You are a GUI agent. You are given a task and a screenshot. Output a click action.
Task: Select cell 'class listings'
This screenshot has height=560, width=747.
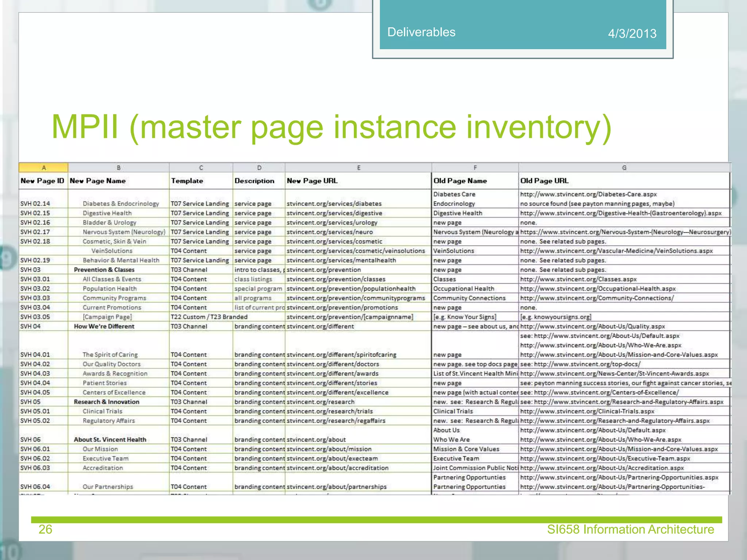(259, 279)
